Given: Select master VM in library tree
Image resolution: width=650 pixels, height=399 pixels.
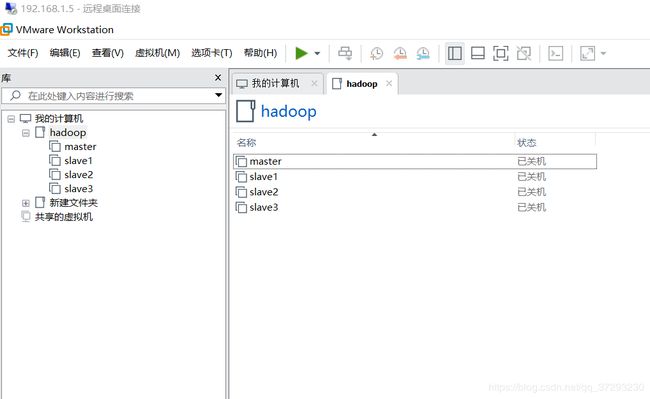Looking at the screenshot, I should [x=80, y=147].
